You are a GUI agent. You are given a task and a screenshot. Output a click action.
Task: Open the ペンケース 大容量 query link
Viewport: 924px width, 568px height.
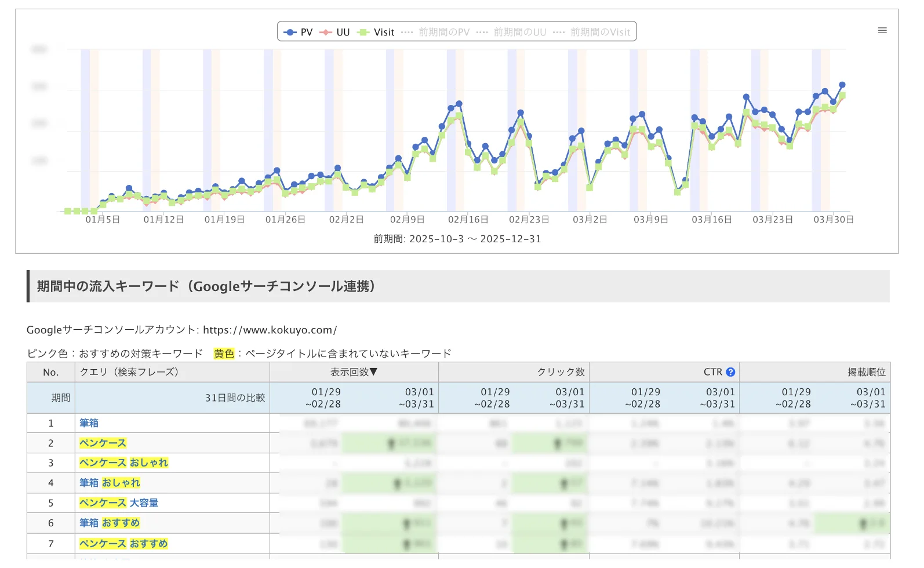pyautogui.click(x=119, y=503)
